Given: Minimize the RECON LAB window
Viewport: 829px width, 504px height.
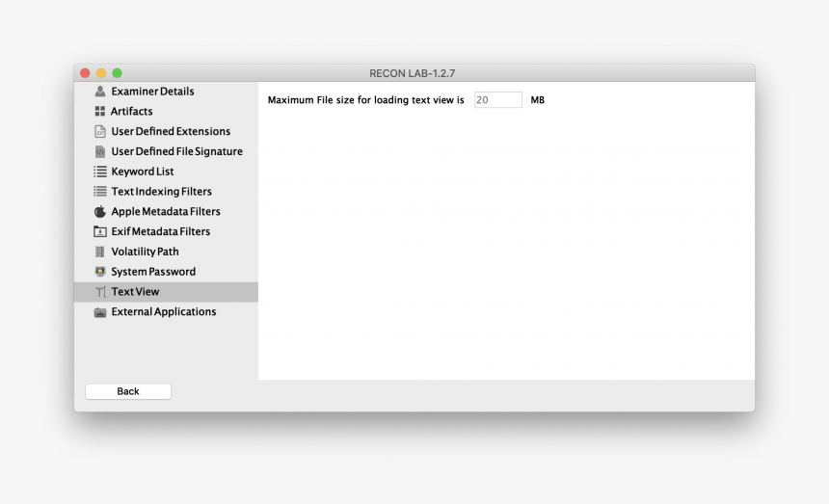Looking at the screenshot, I should point(101,73).
